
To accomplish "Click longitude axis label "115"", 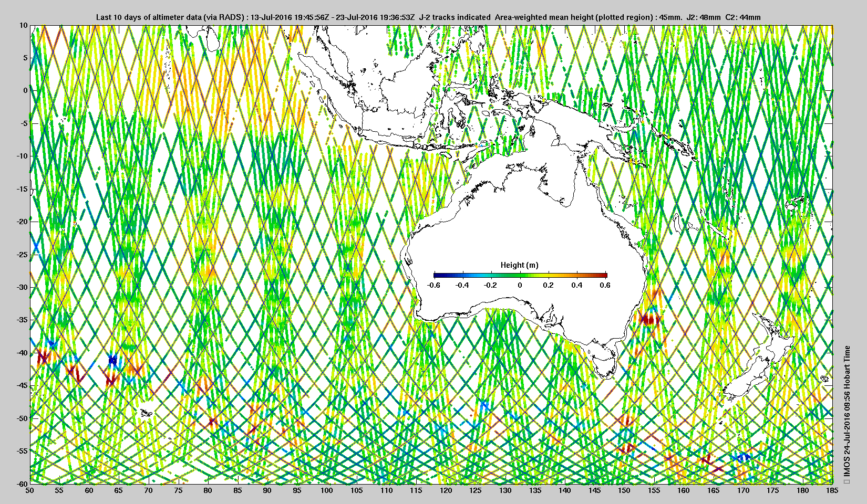I will pos(416,490).
